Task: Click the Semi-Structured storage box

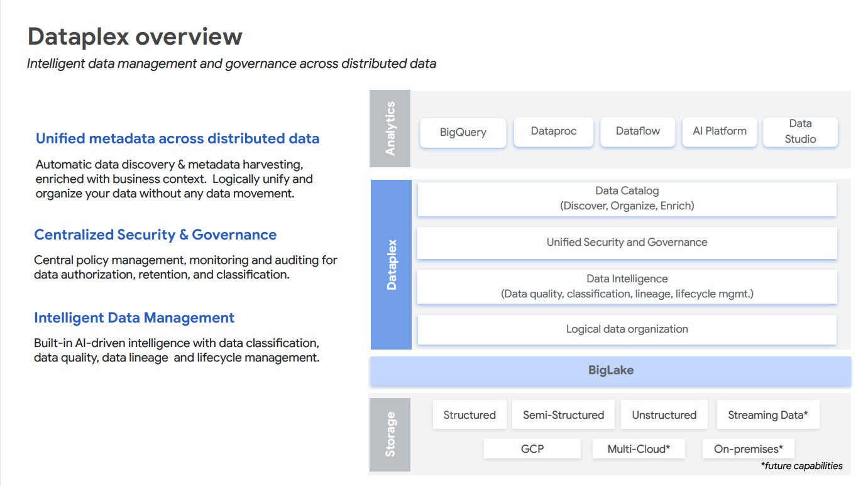Action: 563,415
